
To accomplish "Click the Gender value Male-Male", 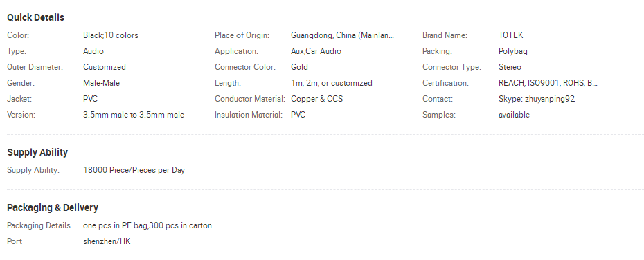I will pos(101,83).
